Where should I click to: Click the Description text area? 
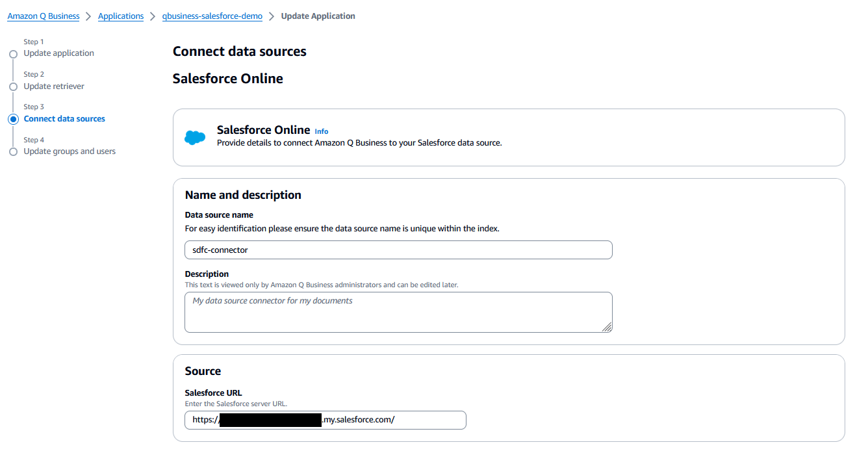point(398,312)
